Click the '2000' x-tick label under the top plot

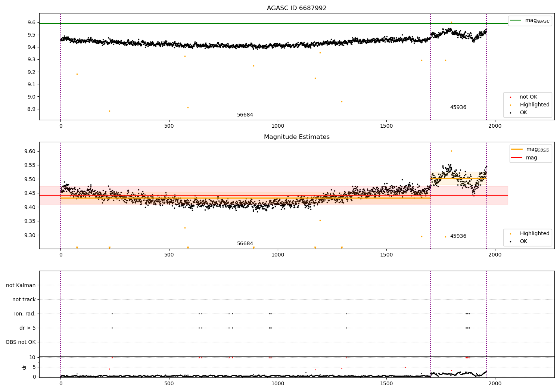click(x=495, y=126)
